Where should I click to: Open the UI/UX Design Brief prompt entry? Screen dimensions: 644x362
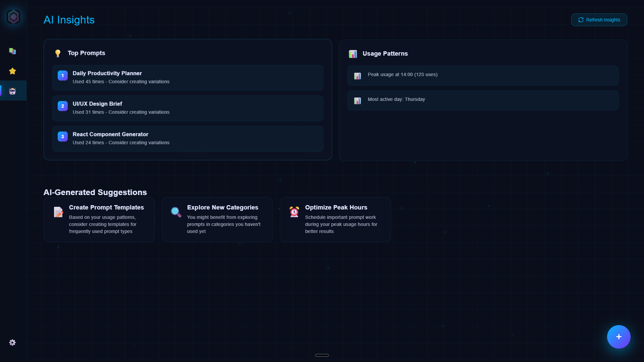pyautogui.click(x=187, y=108)
